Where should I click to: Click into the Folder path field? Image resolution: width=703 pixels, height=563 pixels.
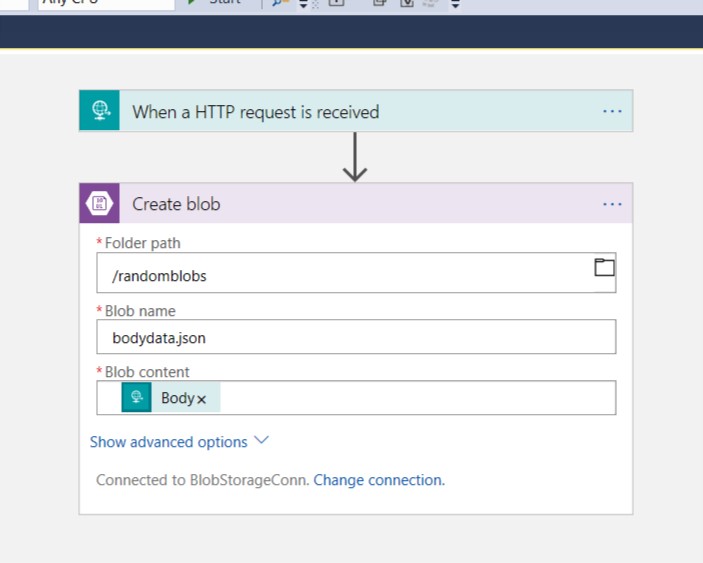356,273
